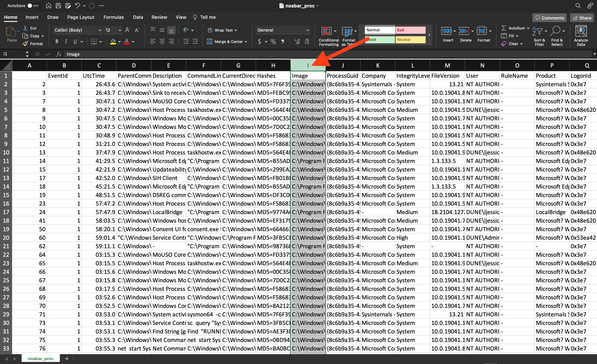Screen dimensions: 597x364
Task: Toggle the AutoSave switch
Action: tap(33, 6)
